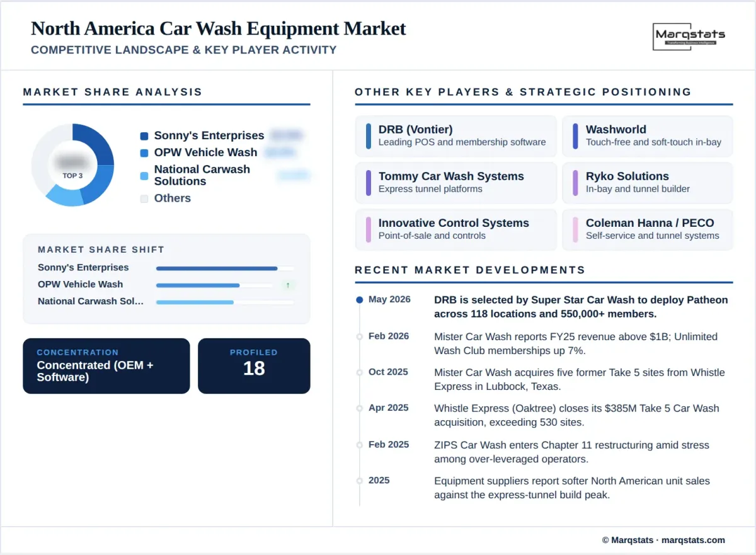Click the 2025 timeline date label
The image size is (756, 555).
click(379, 480)
